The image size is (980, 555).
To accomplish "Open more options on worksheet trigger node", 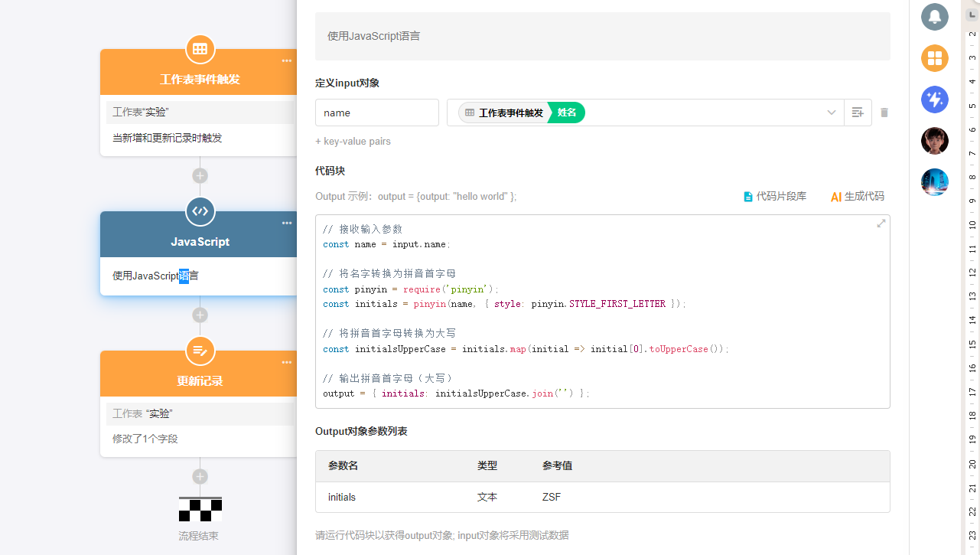I will tap(287, 61).
